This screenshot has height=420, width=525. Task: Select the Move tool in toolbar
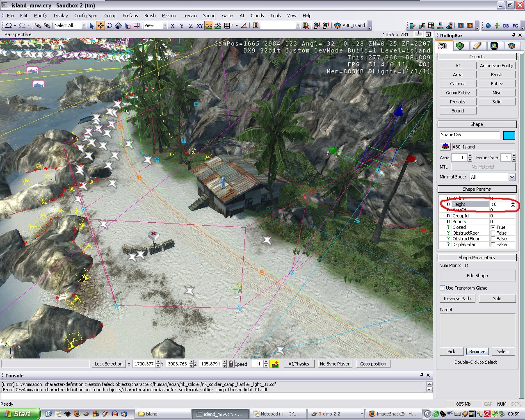click(x=100, y=25)
